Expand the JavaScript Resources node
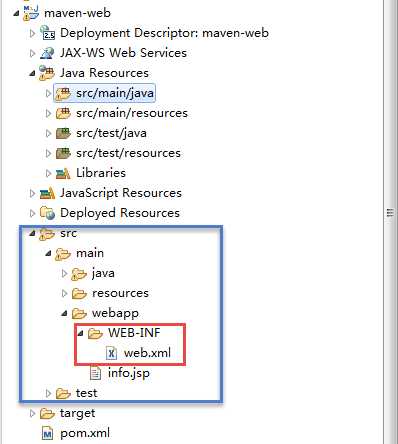The image size is (398, 444). [x=32, y=193]
